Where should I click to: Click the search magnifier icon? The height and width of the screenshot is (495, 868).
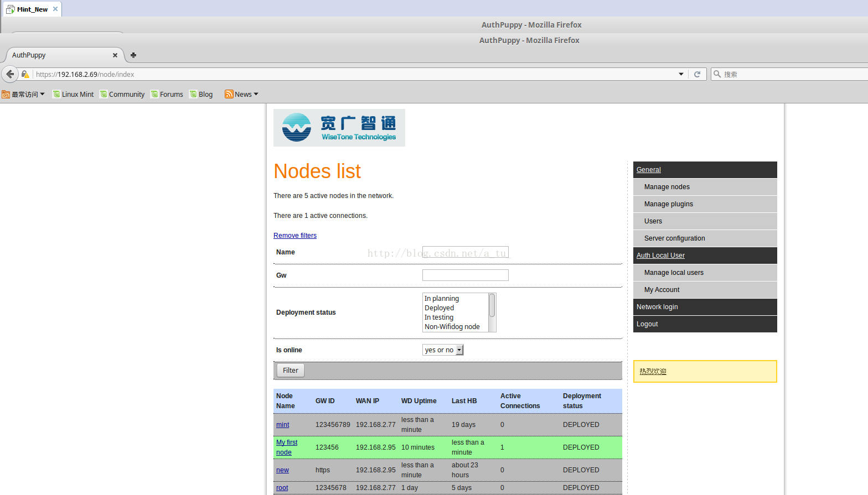717,74
